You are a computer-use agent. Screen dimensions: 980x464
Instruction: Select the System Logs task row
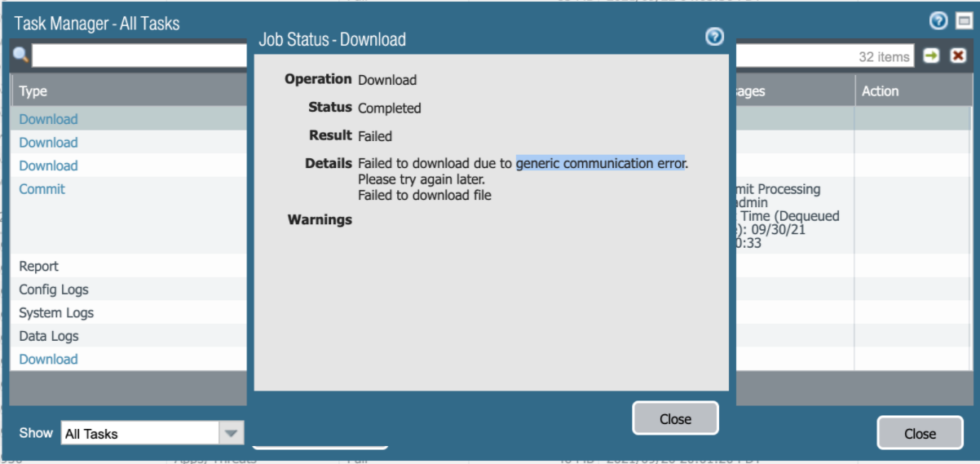coord(56,313)
